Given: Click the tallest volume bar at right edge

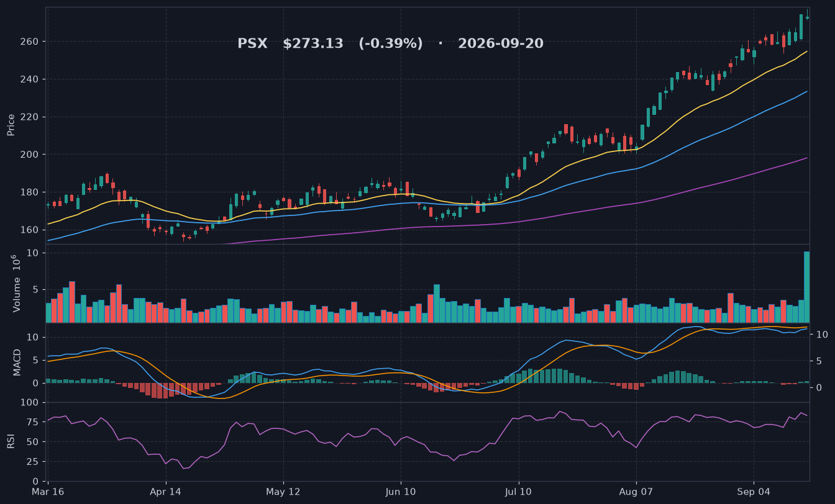Looking at the screenshot, I should click(x=806, y=287).
